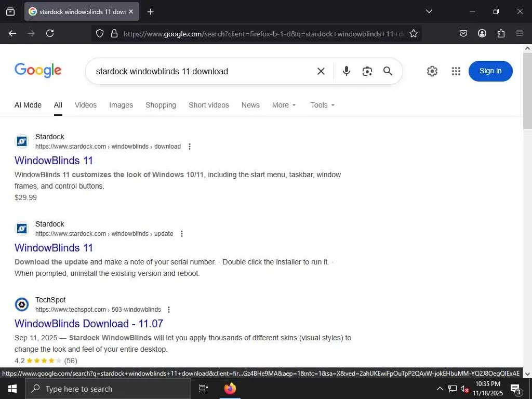This screenshot has height=399, width=532.
Task: Show hidden system tray icons
Action: click(x=440, y=389)
